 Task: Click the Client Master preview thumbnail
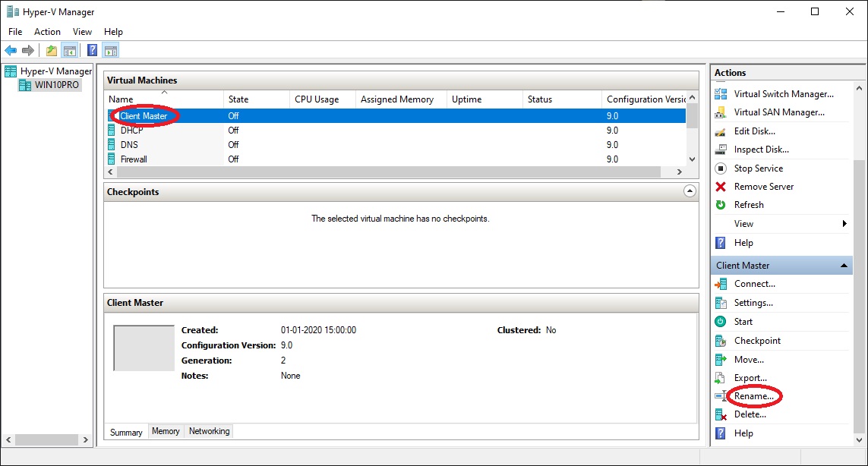tap(144, 348)
